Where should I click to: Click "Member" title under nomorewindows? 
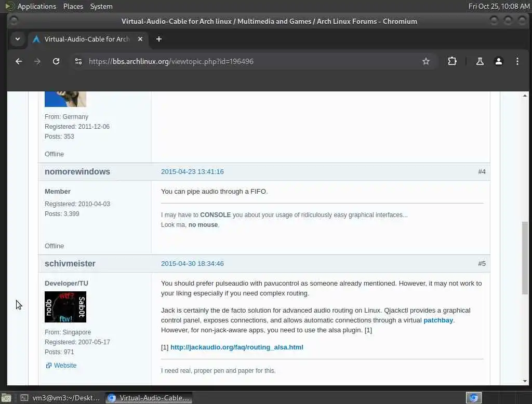pos(58,191)
